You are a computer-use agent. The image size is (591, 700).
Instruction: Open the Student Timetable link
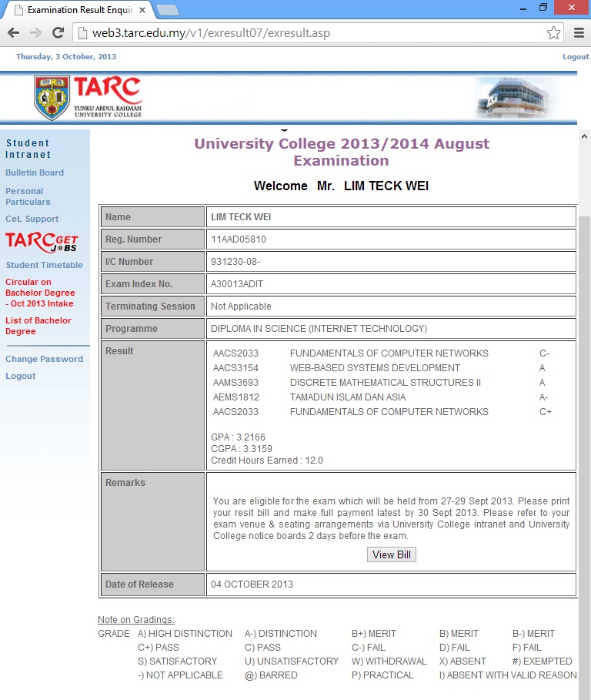click(x=44, y=265)
